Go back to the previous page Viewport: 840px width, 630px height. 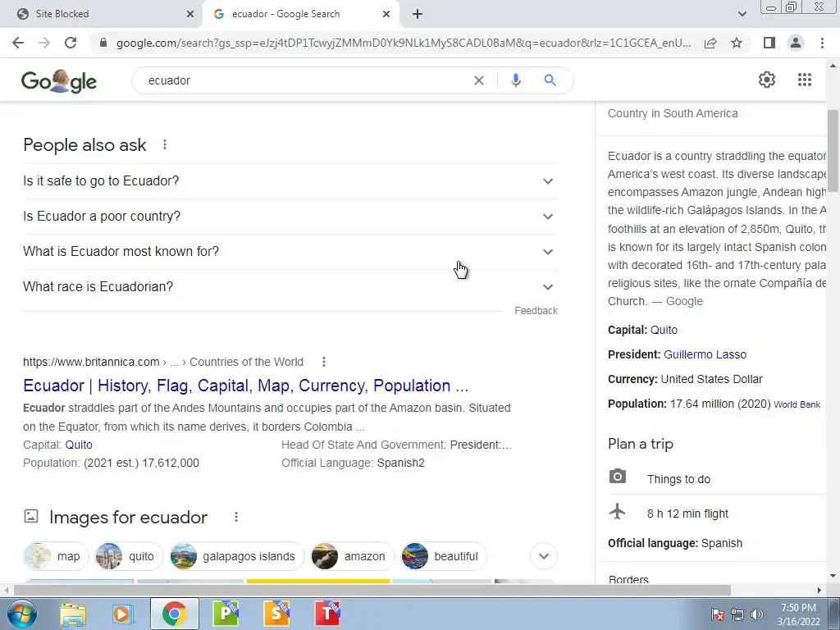click(x=18, y=43)
